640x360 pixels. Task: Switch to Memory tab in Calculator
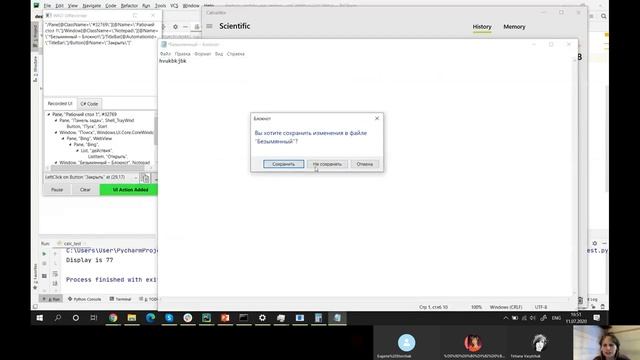(514, 27)
